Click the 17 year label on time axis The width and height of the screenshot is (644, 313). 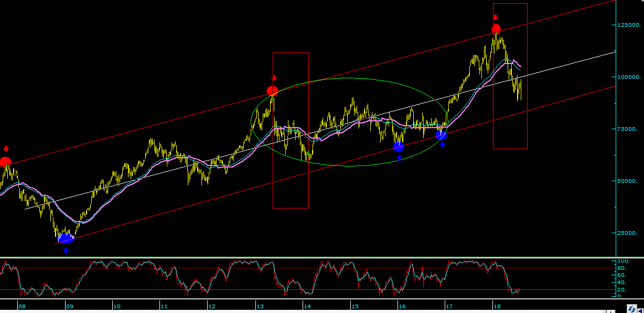pyautogui.click(x=449, y=306)
